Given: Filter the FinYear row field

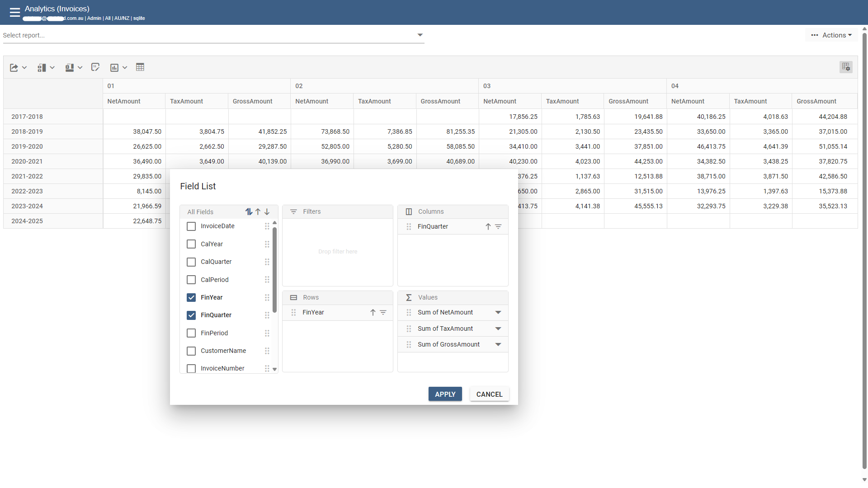Looking at the screenshot, I should (x=383, y=313).
